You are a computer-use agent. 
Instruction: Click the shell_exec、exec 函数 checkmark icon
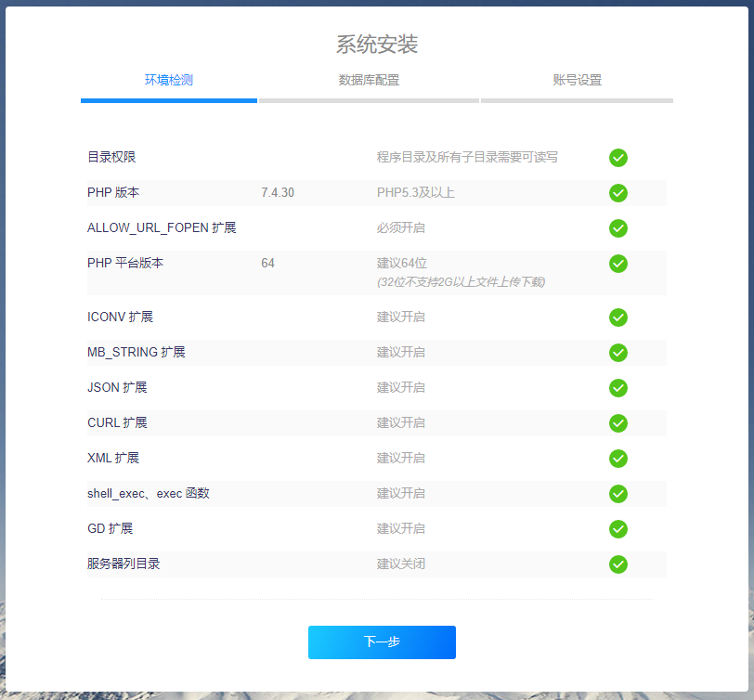coord(618,494)
